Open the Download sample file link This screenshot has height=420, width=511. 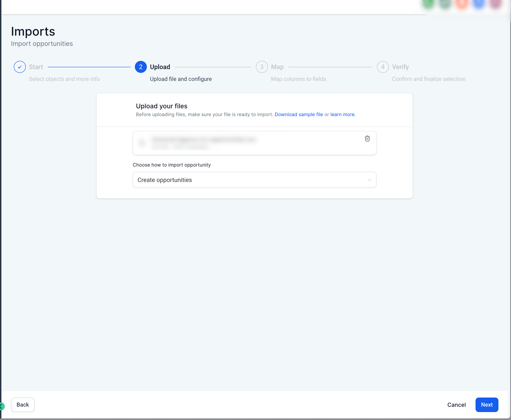(299, 115)
